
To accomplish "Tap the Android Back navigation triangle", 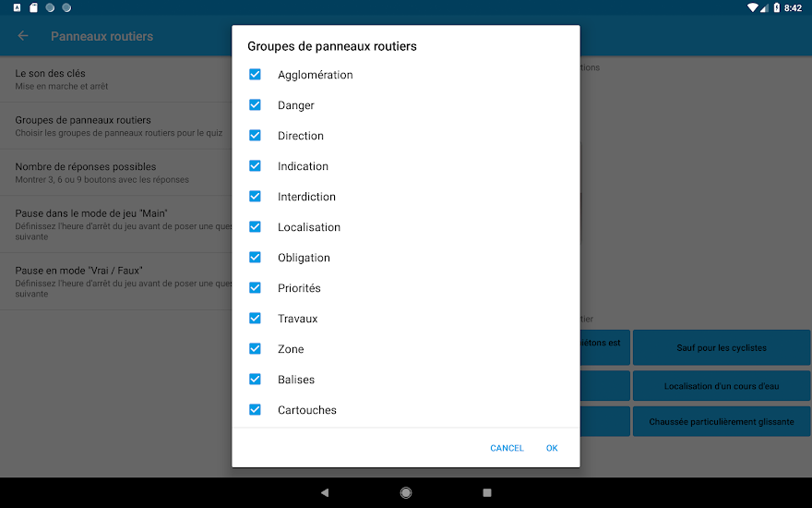I will 325,493.
